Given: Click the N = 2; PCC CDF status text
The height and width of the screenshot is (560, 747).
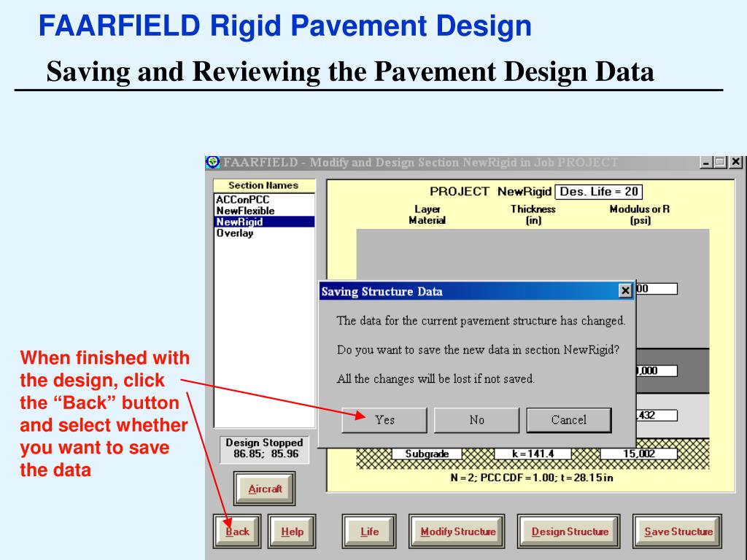Looking at the screenshot, I should [x=532, y=478].
